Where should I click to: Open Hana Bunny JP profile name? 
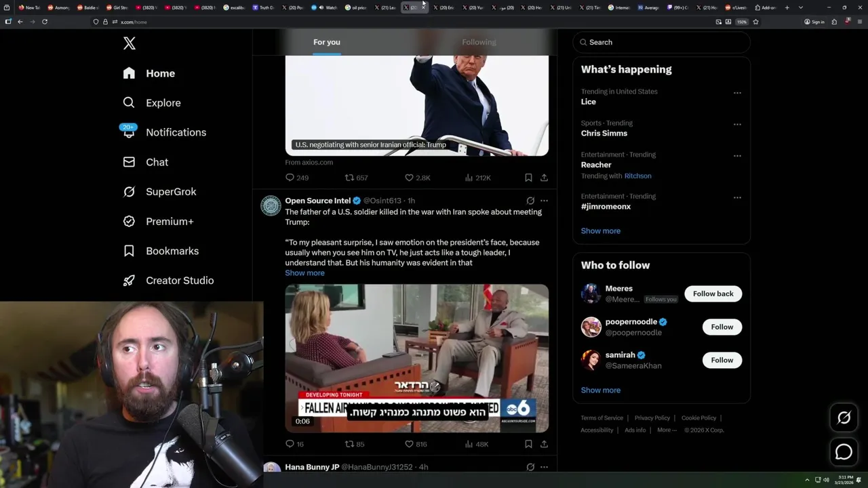coord(312,467)
